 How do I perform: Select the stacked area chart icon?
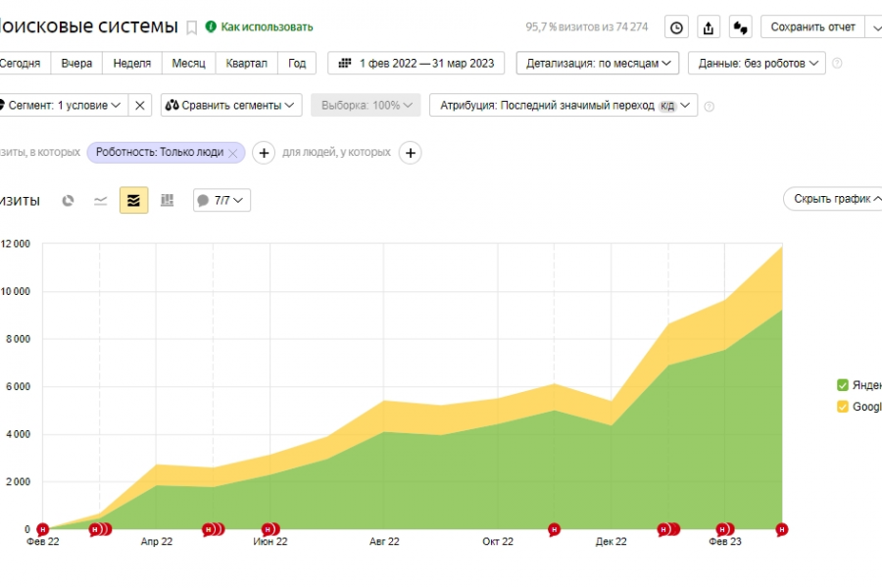click(133, 201)
